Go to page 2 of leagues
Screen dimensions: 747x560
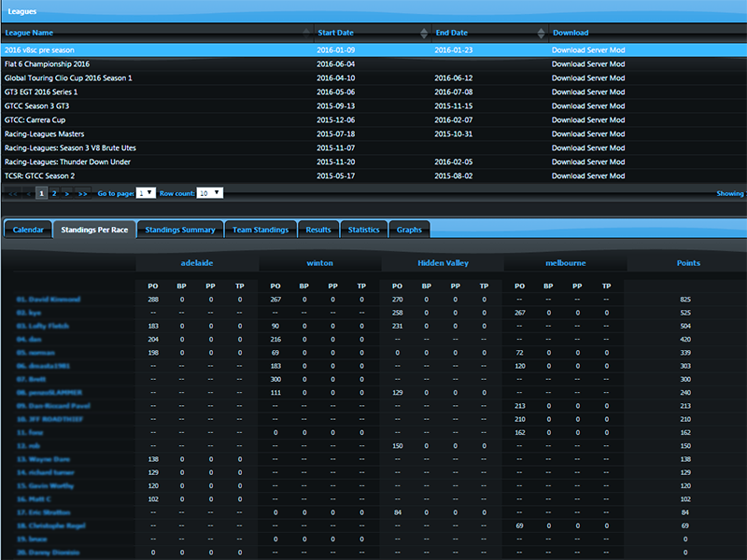pos(54,193)
